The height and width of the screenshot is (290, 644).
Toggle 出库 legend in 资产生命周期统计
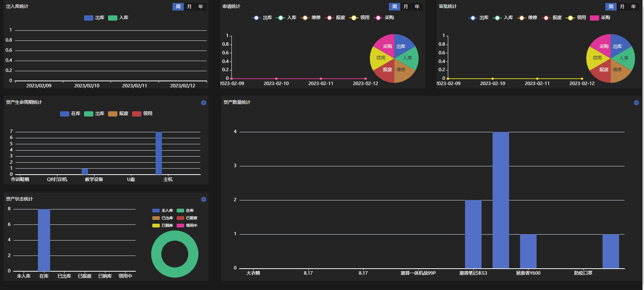[94, 114]
